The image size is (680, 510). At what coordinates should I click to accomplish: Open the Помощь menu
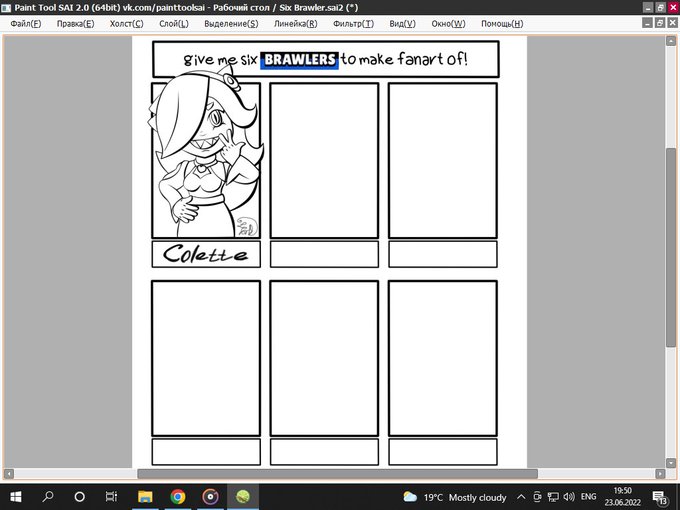(x=502, y=24)
